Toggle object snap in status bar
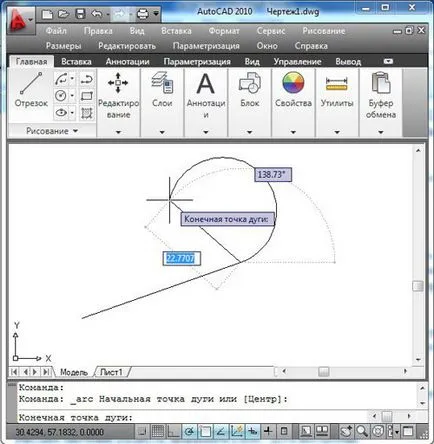 tap(206, 431)
